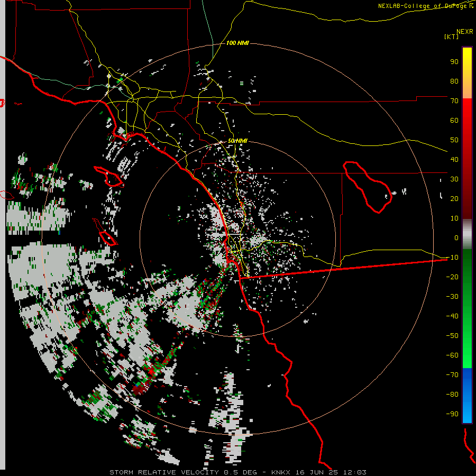Select the -20 knot scale label
Viewport: 476px width, 476px height.
(452, 277)
